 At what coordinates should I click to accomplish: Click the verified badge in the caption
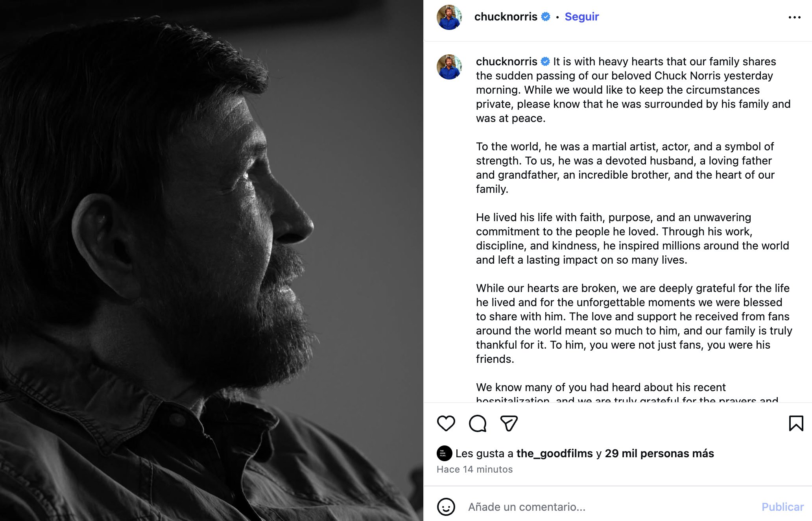545,62
